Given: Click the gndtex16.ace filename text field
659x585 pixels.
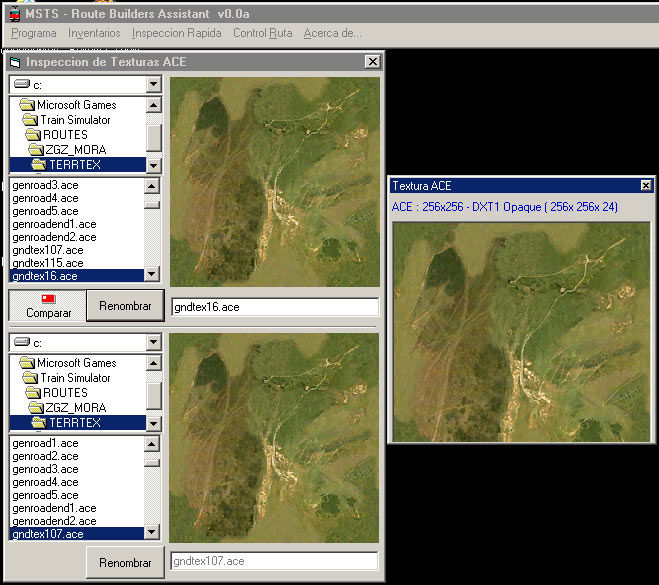Looking at the screenshot, I should pyautogui.click(x=274, y=306).
